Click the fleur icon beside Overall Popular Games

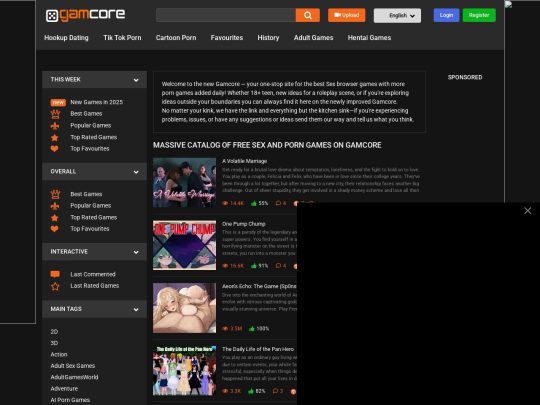pos(55,206)
